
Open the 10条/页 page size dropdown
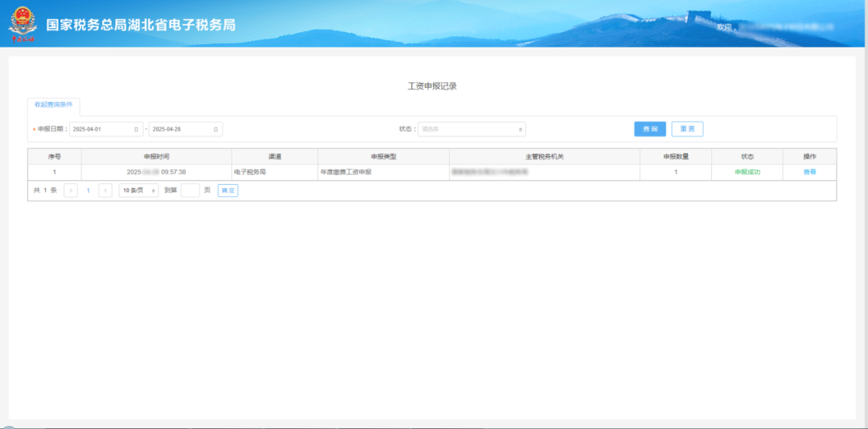pyautogui.click(x=138, y=190)
